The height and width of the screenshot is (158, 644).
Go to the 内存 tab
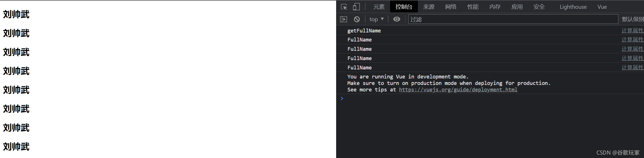pyautogui.click(x=495, y=7)
